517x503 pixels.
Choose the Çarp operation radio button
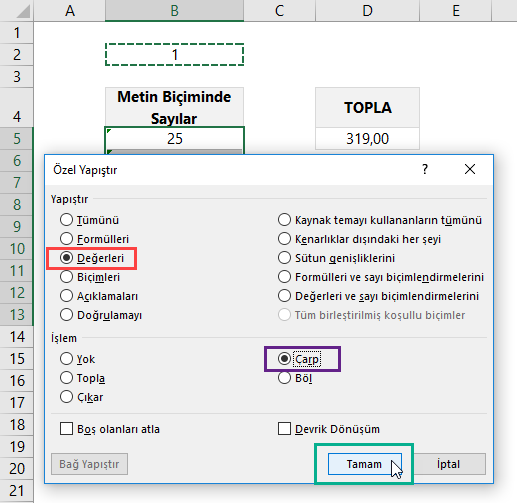point(284,359)
